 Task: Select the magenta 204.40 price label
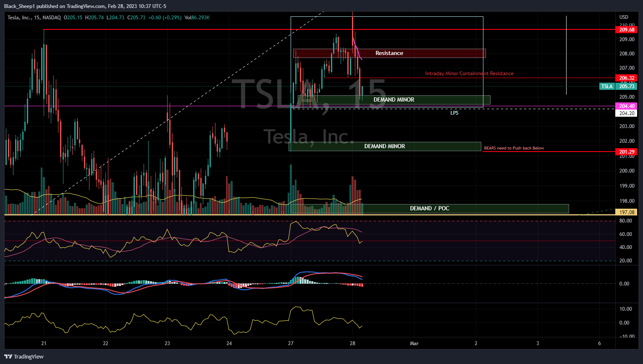627,106
